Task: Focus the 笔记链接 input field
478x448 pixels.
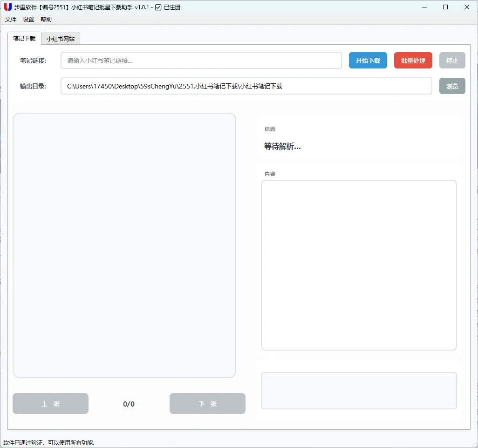Action: [x=201, y=61]
